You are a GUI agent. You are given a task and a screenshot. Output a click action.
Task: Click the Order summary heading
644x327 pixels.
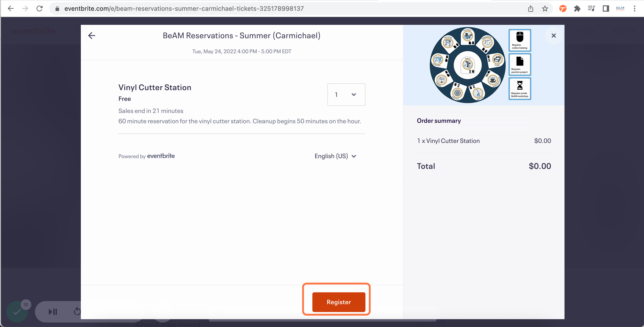(439, 121)
